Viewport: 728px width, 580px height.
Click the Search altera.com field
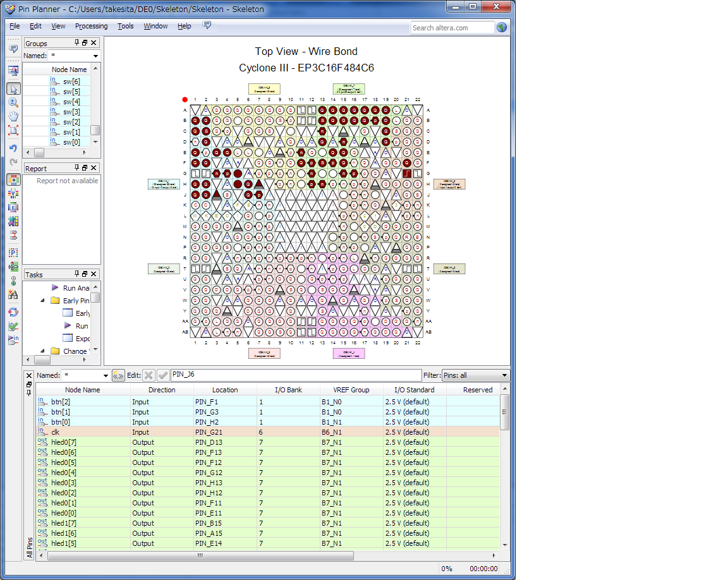452,28
